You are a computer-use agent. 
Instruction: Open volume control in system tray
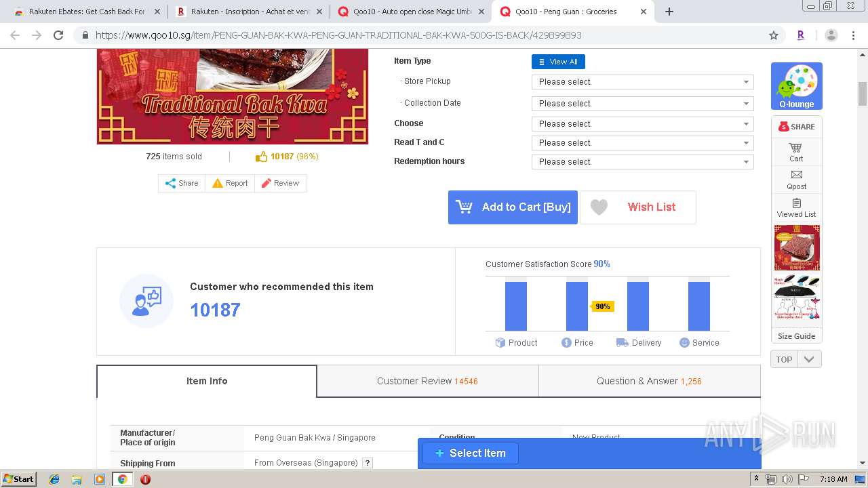[x=787, y=479]
